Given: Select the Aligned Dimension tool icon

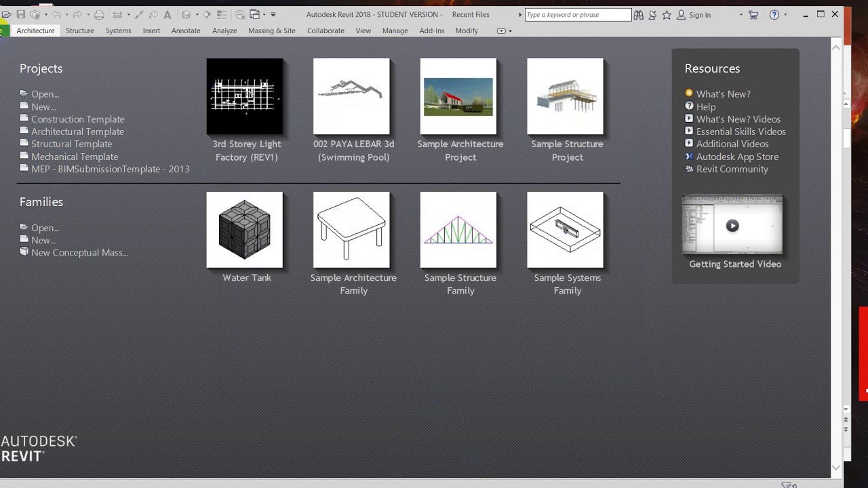Looking at the screenshot, I should coord(139,14).
